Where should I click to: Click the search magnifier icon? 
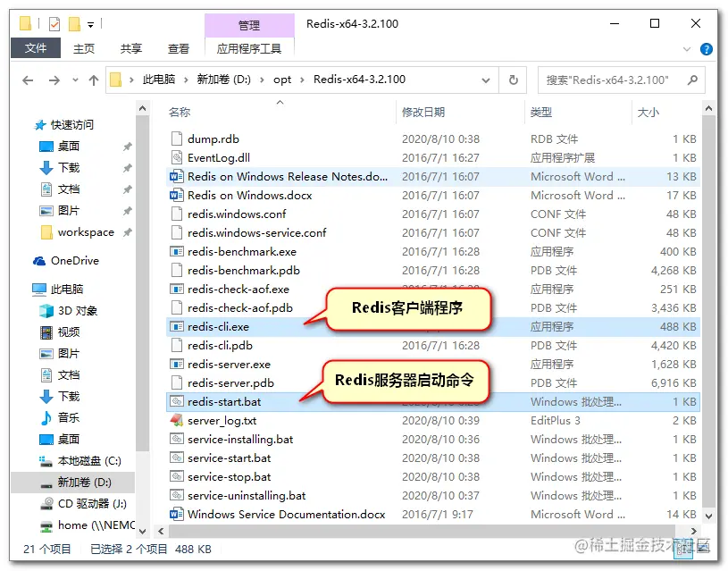pyautogui.click(x=692, y=80)
